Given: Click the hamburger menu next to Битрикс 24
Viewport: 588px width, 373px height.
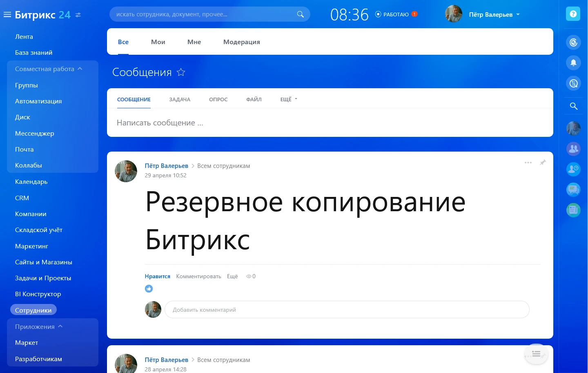Looking at the screenshot, I should coord(7,14).
